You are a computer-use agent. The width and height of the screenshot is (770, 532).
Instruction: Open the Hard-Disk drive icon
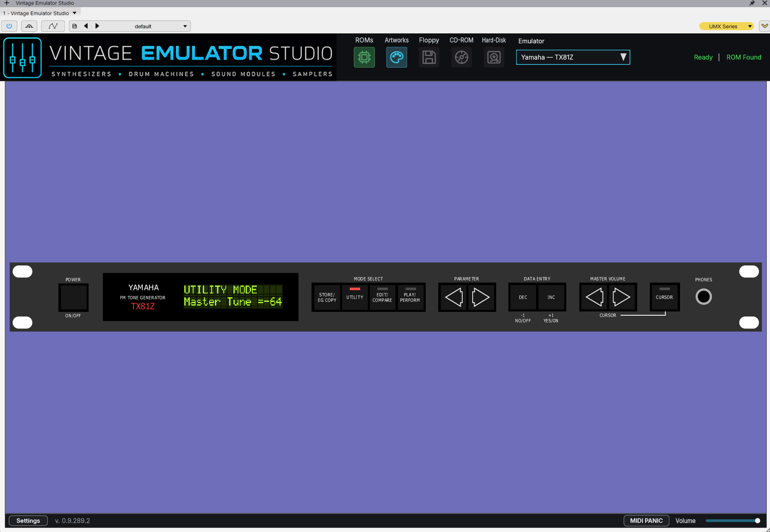(494, 57)
